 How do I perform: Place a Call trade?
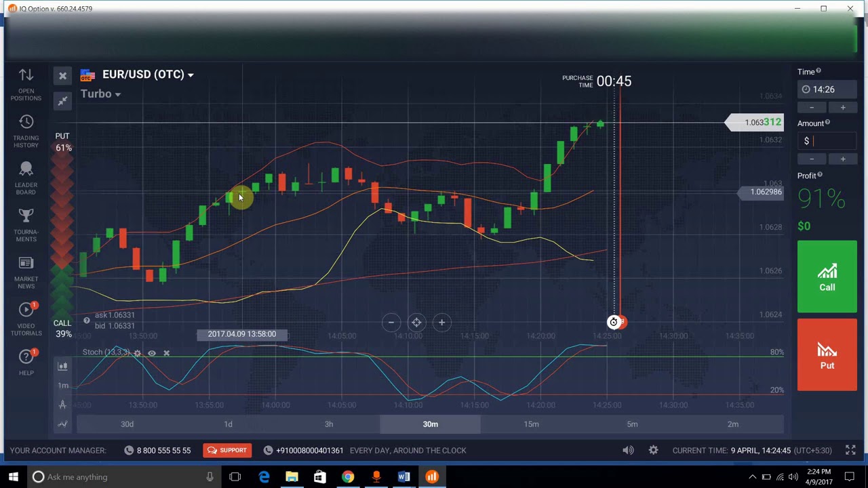click(x=827, y=277)
